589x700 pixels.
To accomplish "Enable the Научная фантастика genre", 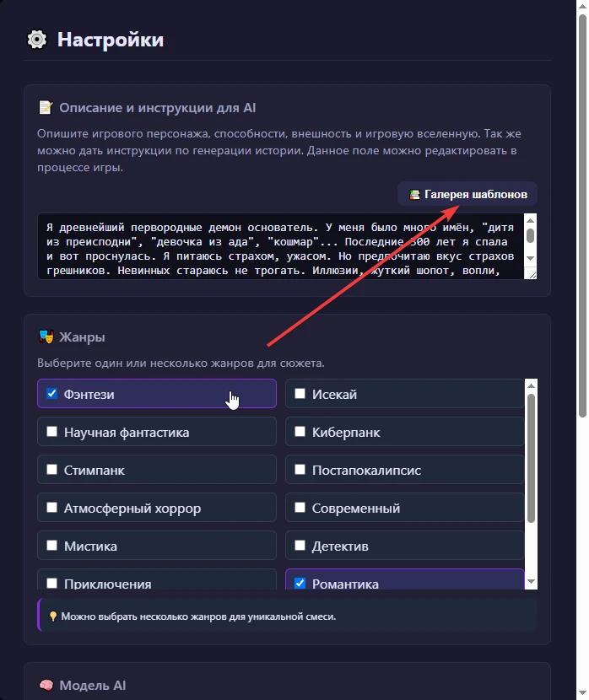I will tap(51, 431).
